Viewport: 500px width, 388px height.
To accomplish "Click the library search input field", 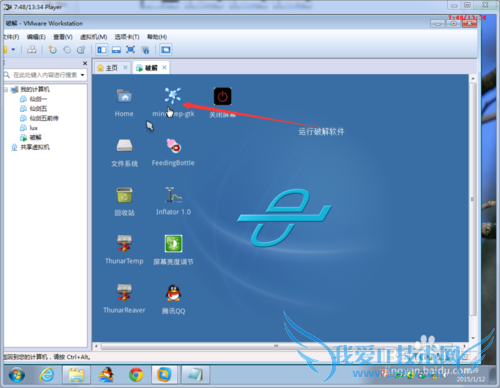I will click(x=45, y=75).
